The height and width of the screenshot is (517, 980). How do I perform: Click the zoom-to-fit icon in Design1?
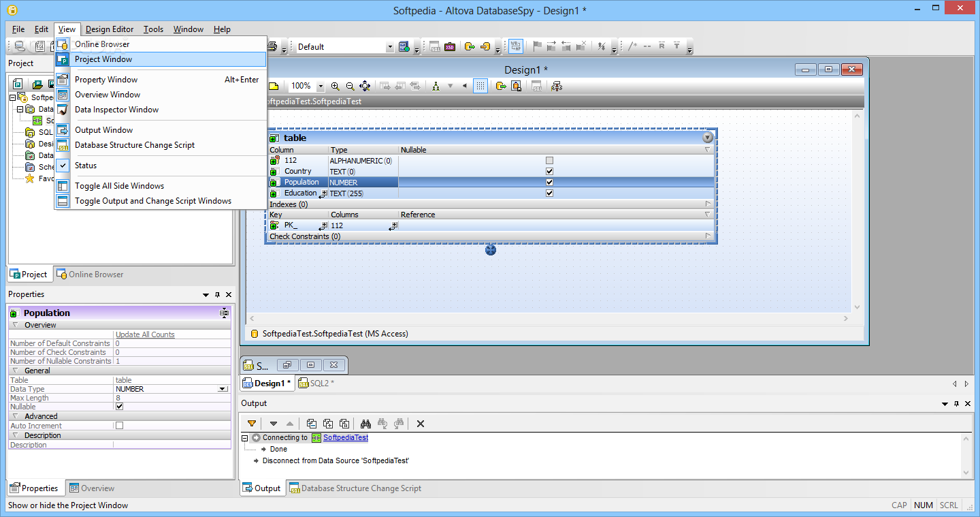(x=365, y=86)
